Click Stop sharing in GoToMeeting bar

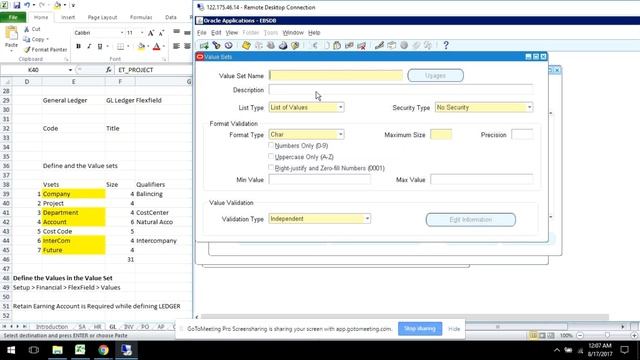pyautogui.click(x=420, y=329)
